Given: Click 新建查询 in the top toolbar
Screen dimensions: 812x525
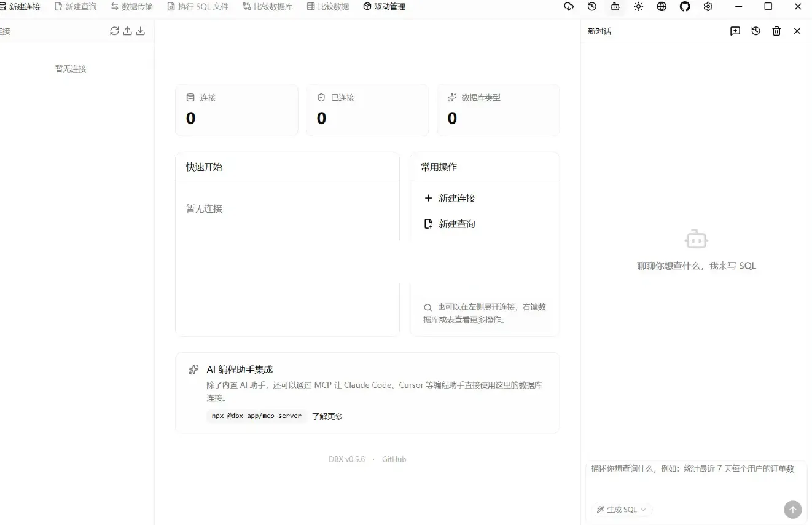Looking at the screenshot, I should pos(76,7).
